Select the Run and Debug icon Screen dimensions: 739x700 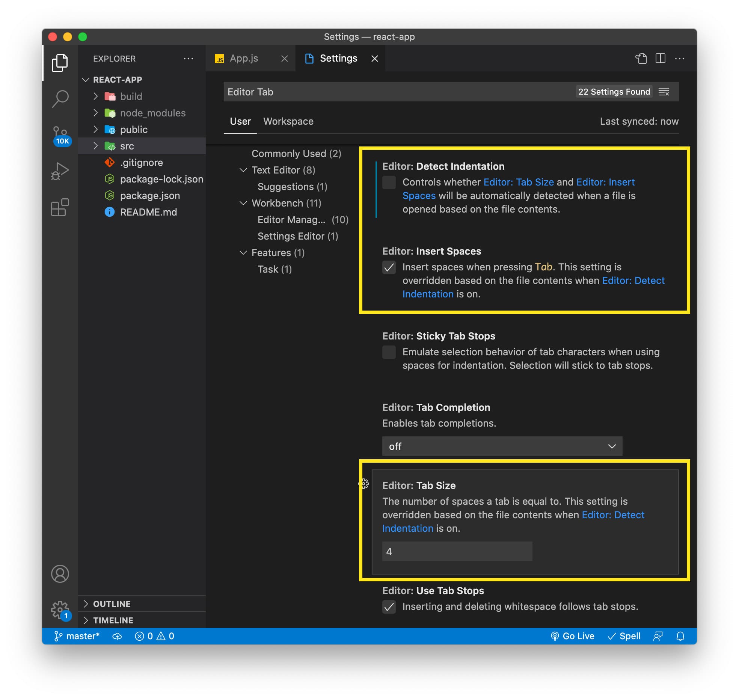tap(60, 170)
